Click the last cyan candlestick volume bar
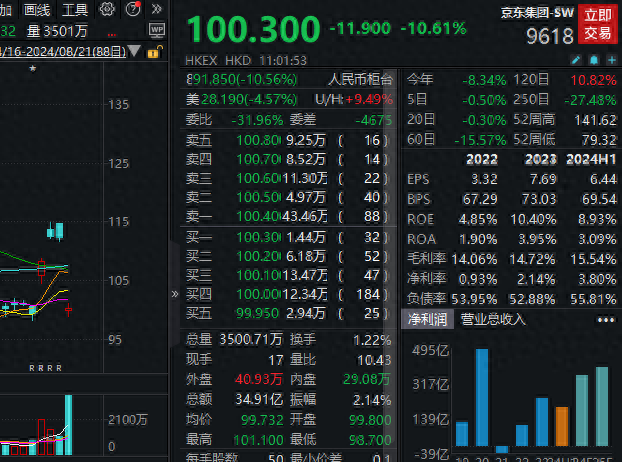 coord(68,425)
